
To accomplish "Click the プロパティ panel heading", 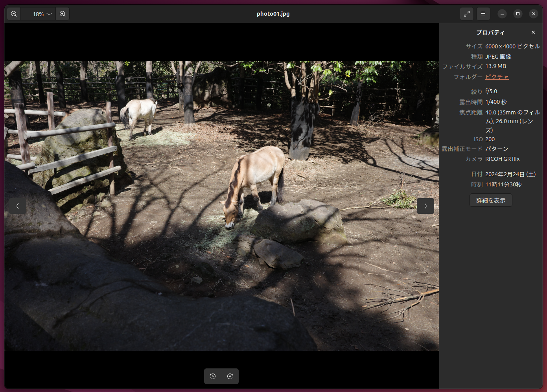I will (x=490, y=32).
